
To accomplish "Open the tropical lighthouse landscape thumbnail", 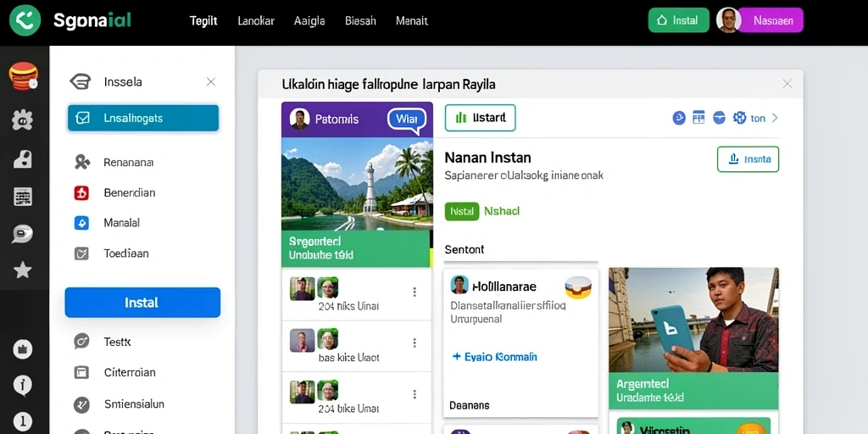I will pos(357,183).
